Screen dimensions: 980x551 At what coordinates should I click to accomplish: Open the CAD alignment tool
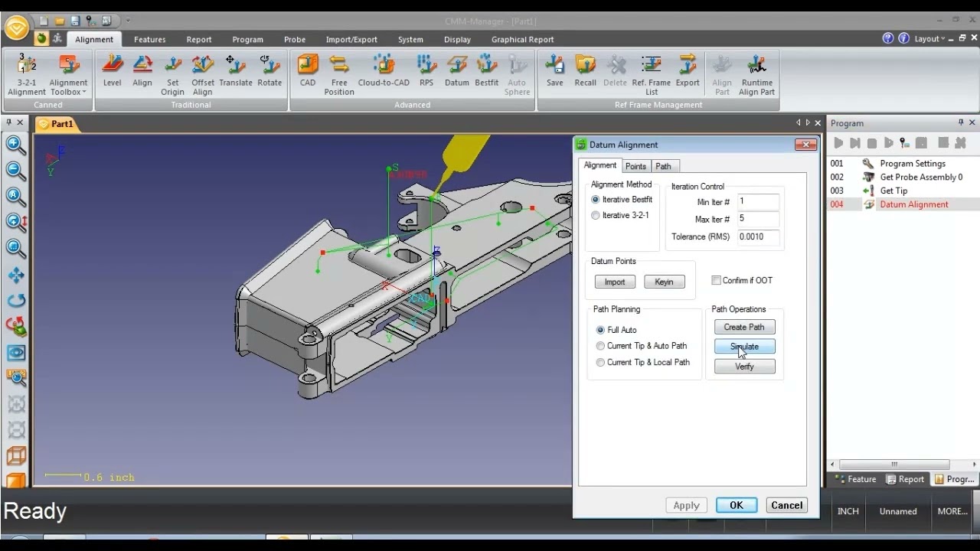pos(308,71)
